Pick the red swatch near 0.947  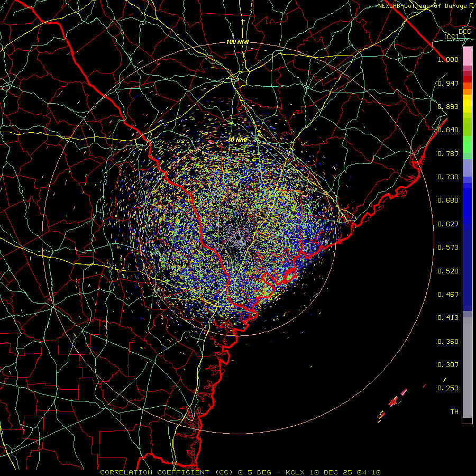click(467, 79)
